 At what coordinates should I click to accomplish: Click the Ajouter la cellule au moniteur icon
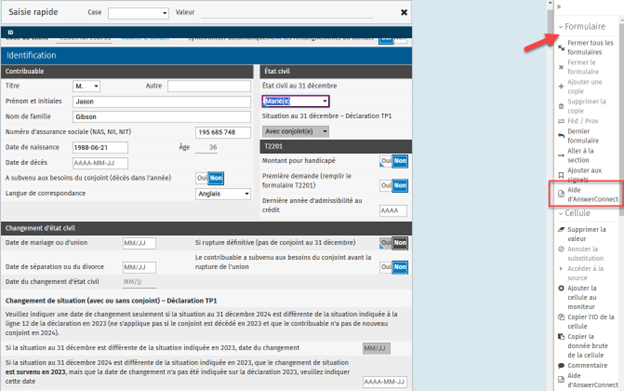point(561,288)
